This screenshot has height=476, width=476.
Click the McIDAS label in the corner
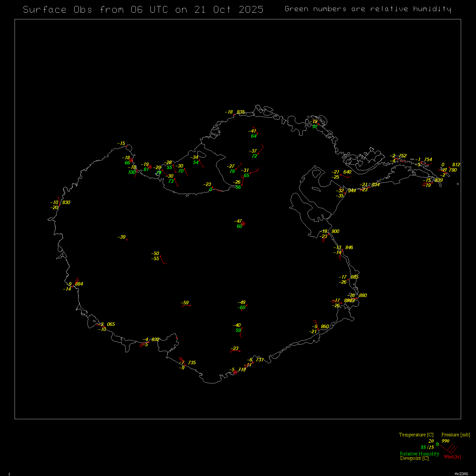[x=461, y=474]
